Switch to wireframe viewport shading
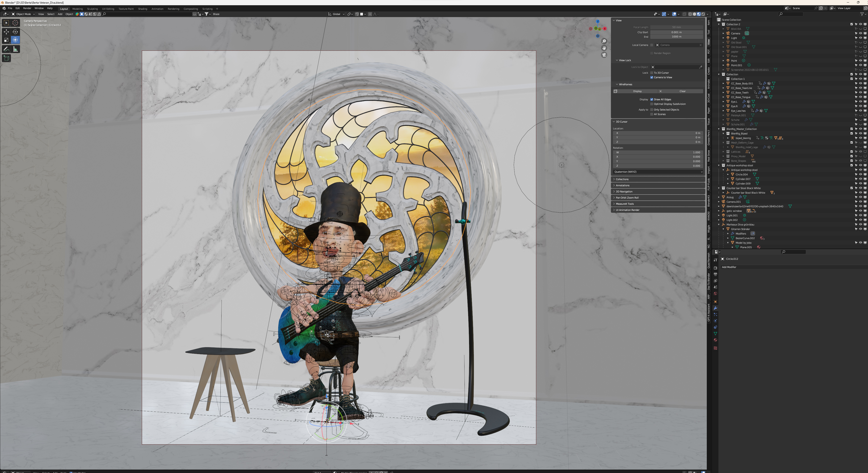The width and height of the screenshot is (868, 473). point(690,14)
